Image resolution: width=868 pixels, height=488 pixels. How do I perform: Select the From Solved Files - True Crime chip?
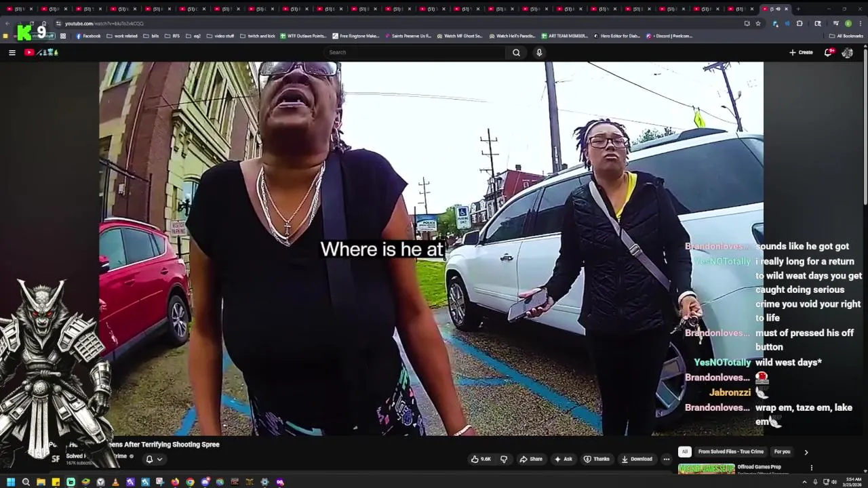click(731, 451)
